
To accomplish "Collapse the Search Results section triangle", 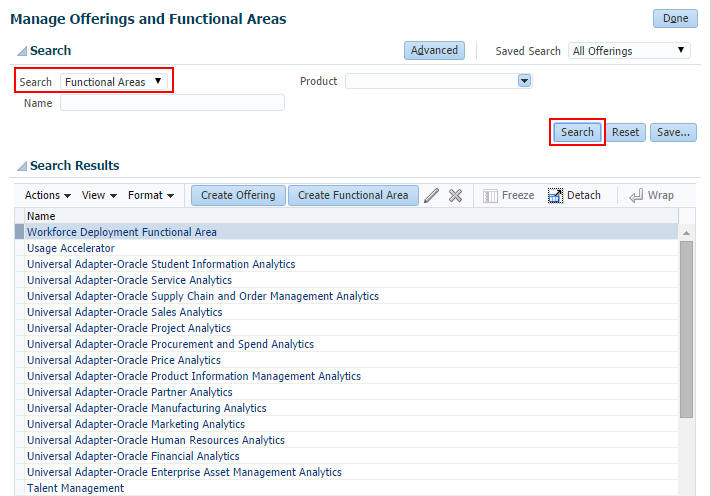I will point(20,166).
